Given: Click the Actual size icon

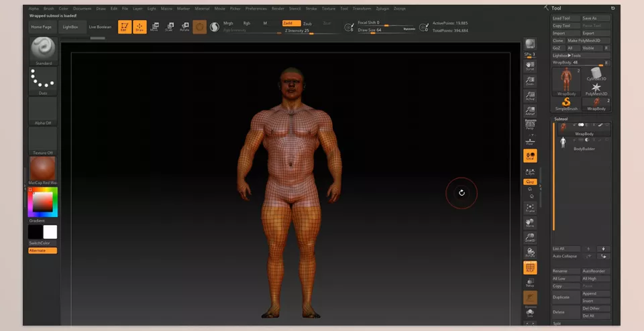Looking at the screenshot, I should (x=530, y=96).
